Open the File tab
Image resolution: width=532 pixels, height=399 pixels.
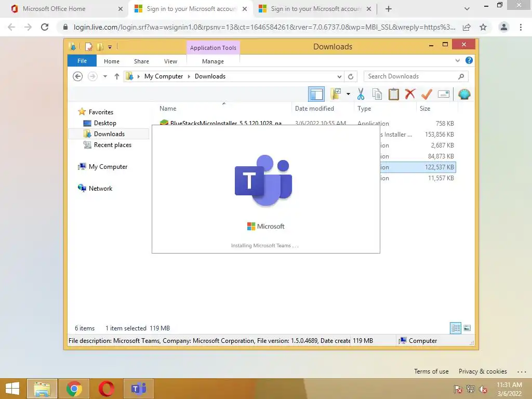(x=82, y=61)
